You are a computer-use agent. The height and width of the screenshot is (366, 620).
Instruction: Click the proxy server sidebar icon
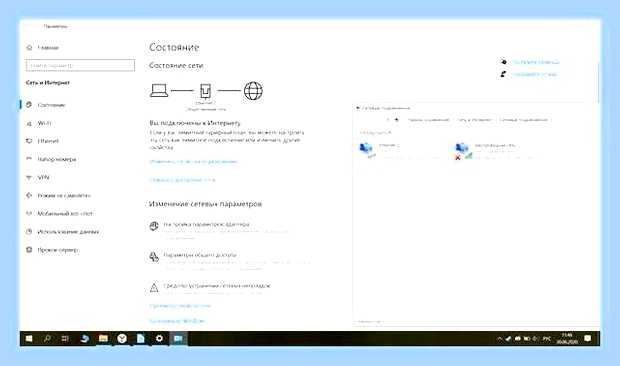click(29, 250)
